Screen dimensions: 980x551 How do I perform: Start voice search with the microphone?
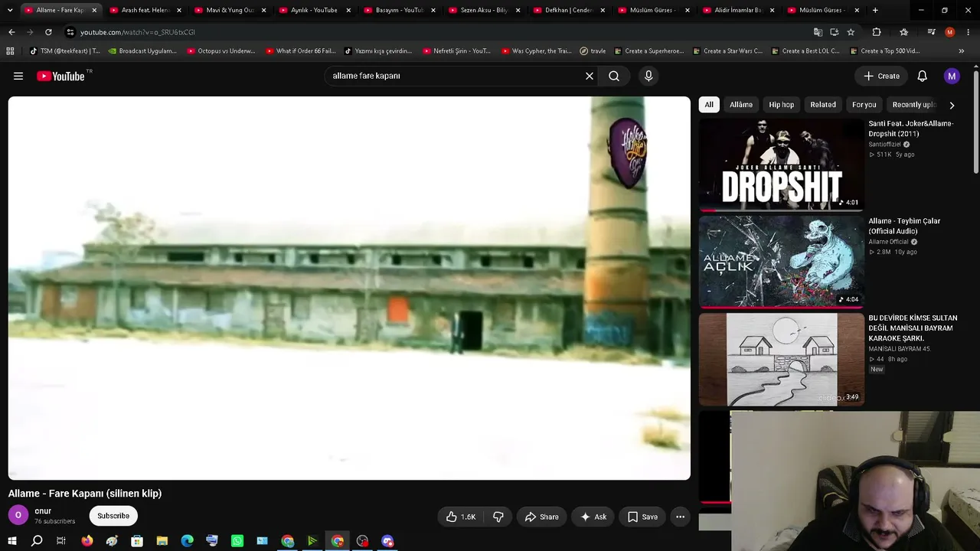(648, 76)
